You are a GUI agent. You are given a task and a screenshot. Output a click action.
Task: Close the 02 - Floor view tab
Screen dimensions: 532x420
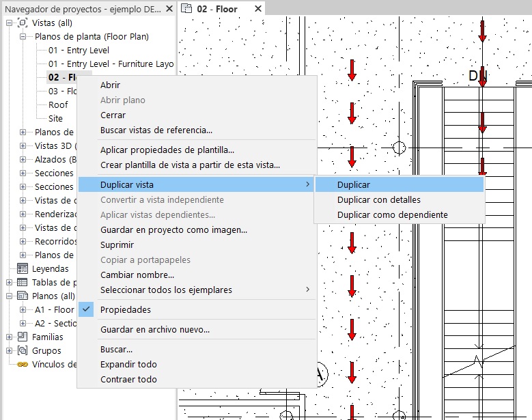(x=257, y=9)
